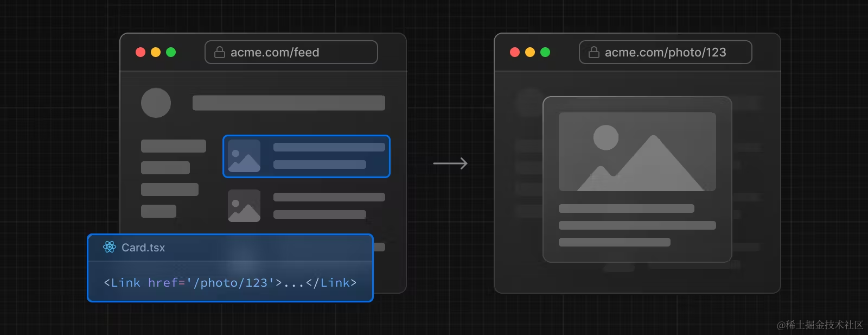This screenshot has height=335, width=868.
Task: Focus the acme.com/photo/123 address bar
Action: coord(665,52)
